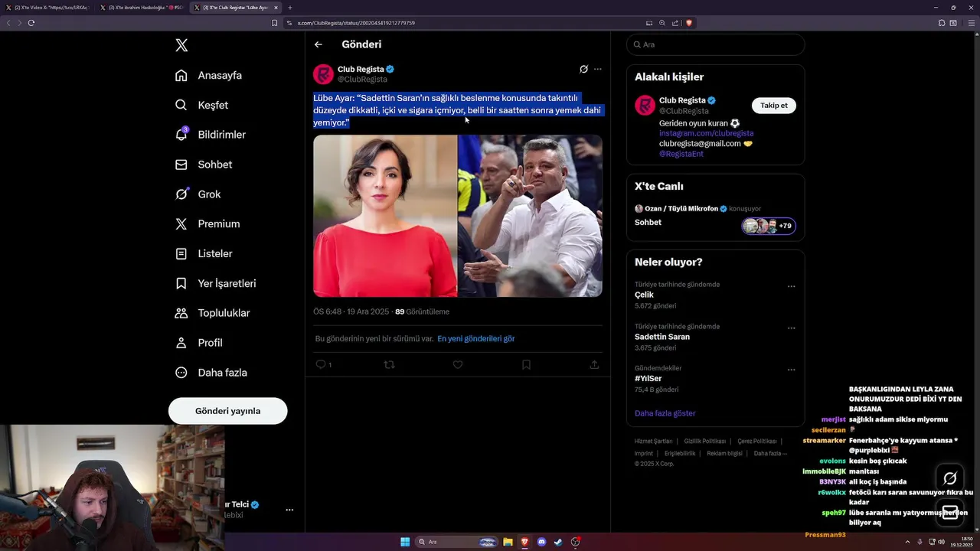The height and width of the screenshot is (551, 980).
Task: Open the man in white shirt photo
Action: pyautogui.click(x=530, y=216)
